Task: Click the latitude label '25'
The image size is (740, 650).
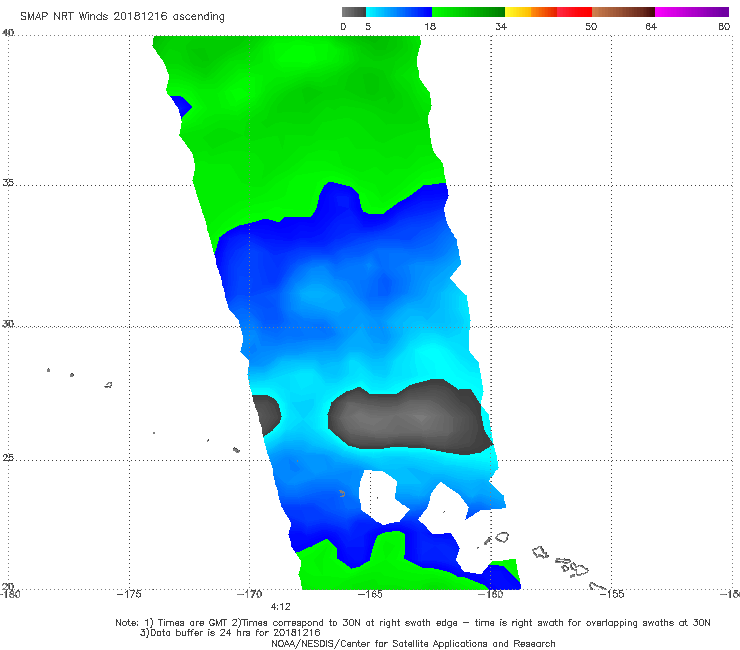Action: [8, 458]
